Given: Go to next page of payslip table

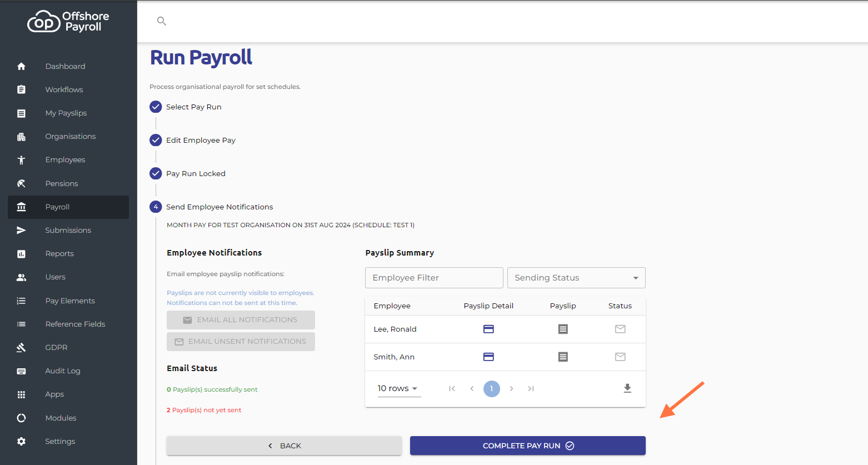Looking at the screenshot, I should pos(511,388).
